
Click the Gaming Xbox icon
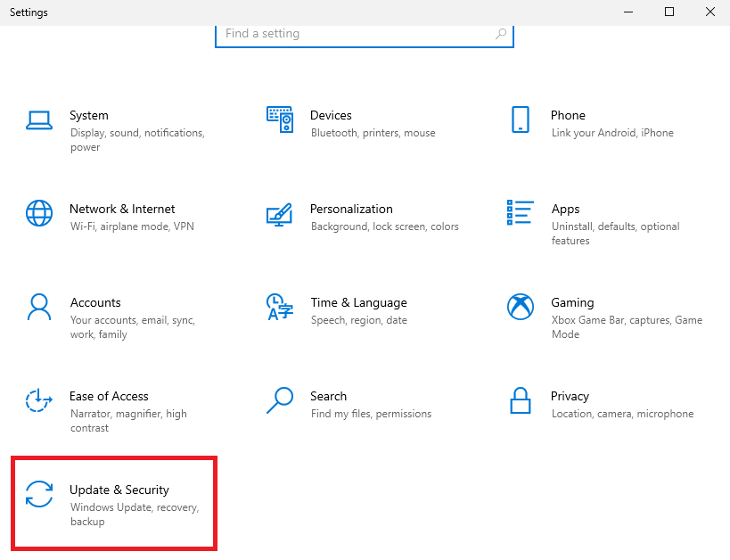(x=520, y=307)
